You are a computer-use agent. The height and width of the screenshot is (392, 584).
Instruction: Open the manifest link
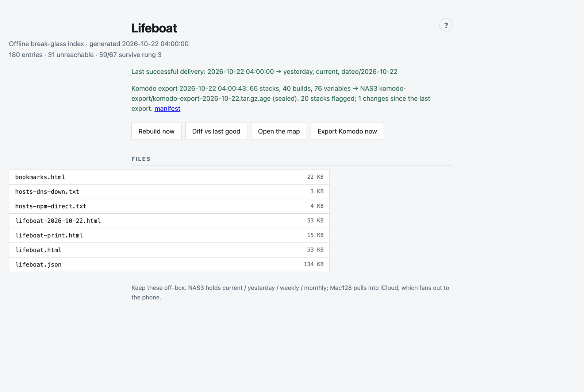point(167,109)
